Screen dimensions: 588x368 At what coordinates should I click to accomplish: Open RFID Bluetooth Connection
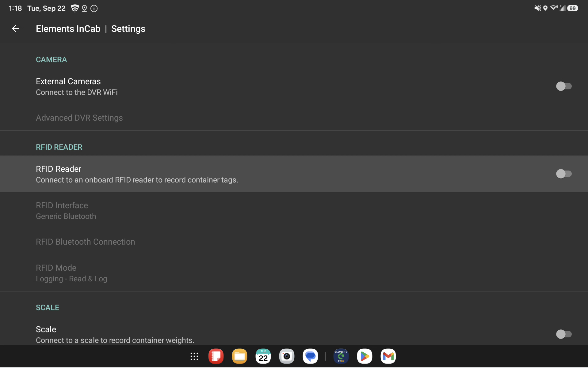294,242
